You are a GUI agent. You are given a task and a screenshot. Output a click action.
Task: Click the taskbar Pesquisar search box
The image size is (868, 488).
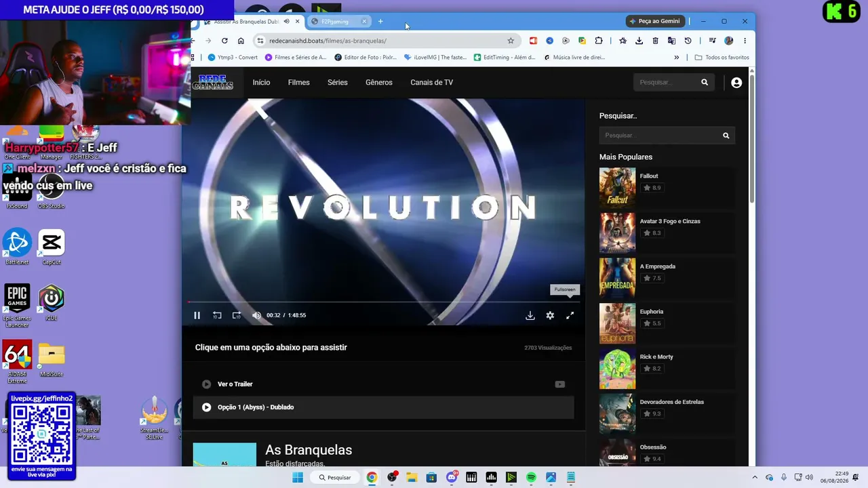click(x=335, y=477)
